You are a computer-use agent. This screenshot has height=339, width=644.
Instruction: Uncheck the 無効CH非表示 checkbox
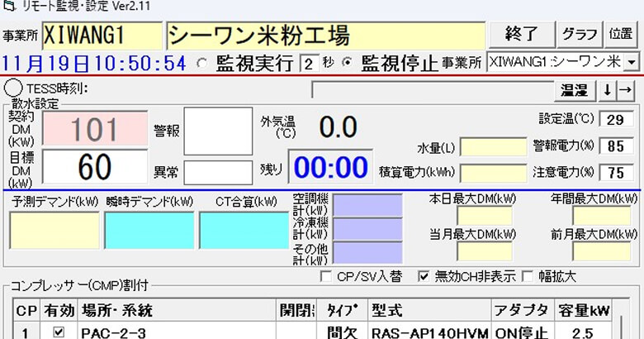coord(424,275)
